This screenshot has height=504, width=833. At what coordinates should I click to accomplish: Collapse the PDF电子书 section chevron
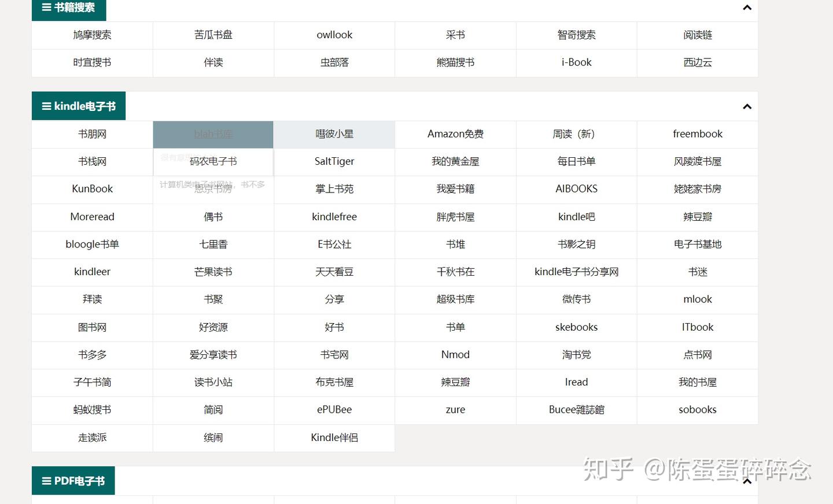747,481
